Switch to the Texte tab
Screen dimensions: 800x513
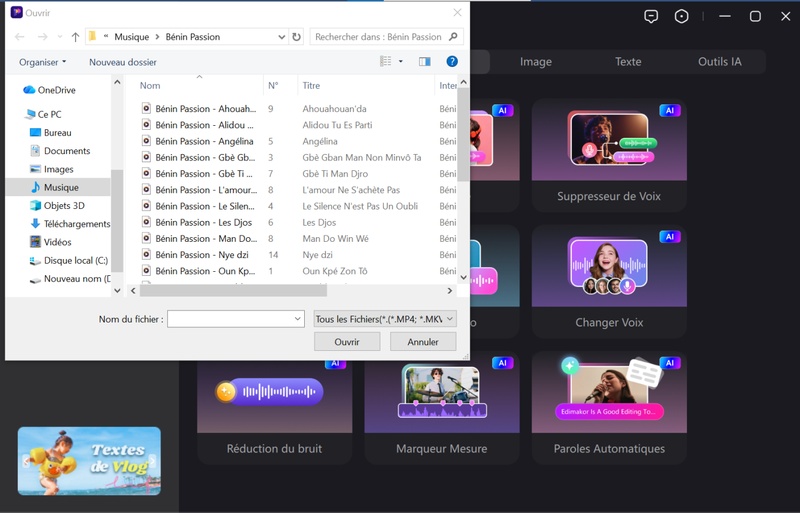[x=628, y=62]
